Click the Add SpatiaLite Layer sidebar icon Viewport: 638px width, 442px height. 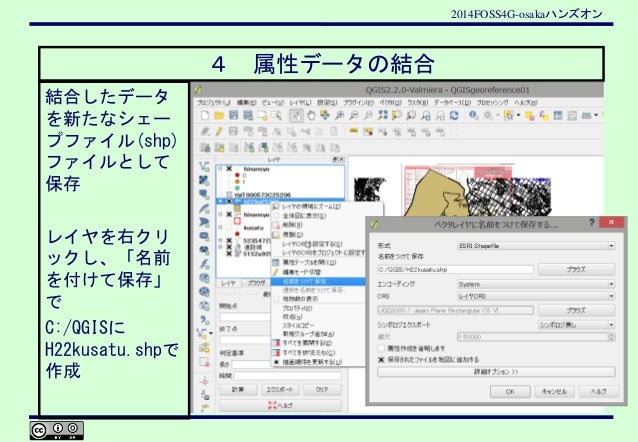click(x=204, y=208)
